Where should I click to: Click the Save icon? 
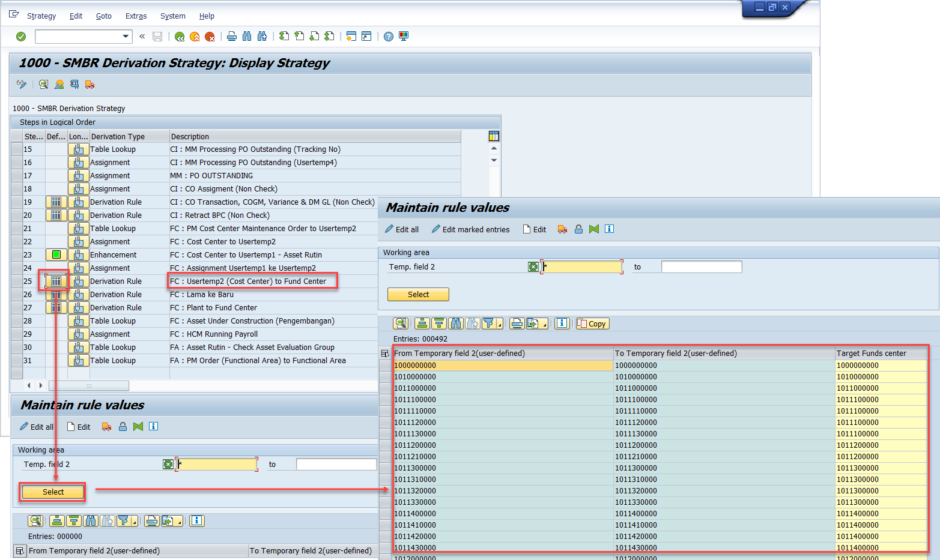pyautogui.click(x=157, y=37)
